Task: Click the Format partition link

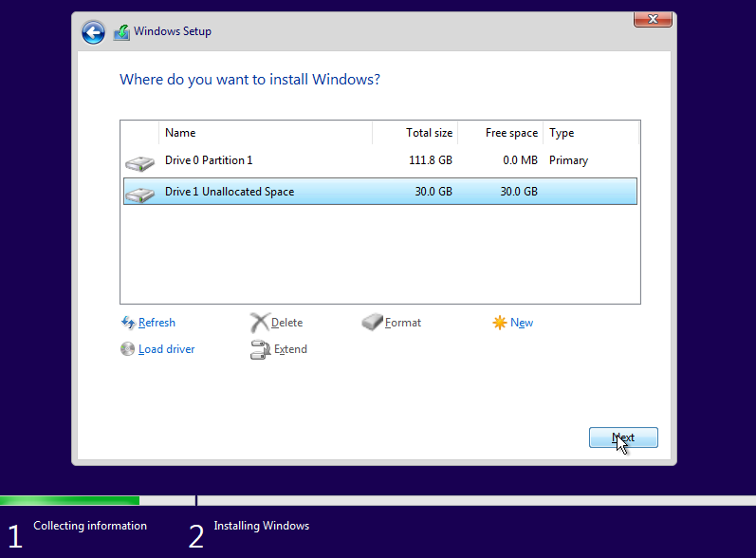Action: point(403,323)
